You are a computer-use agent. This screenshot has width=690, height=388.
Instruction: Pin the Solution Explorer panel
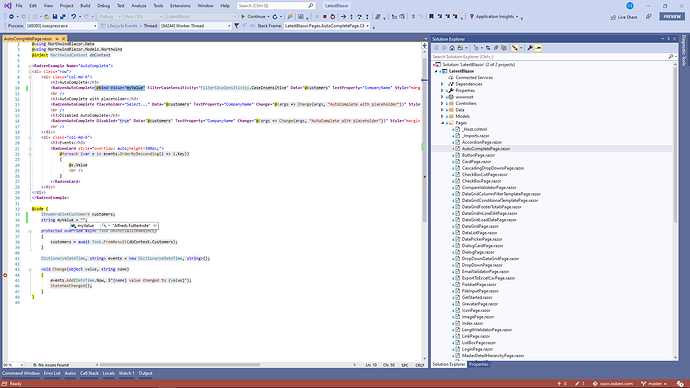668,39
